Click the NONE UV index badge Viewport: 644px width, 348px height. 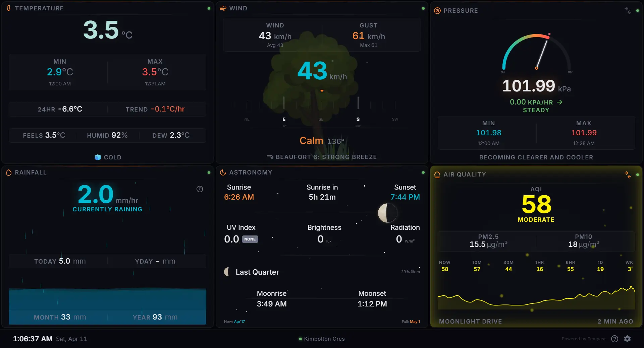(x=250, y=239)
